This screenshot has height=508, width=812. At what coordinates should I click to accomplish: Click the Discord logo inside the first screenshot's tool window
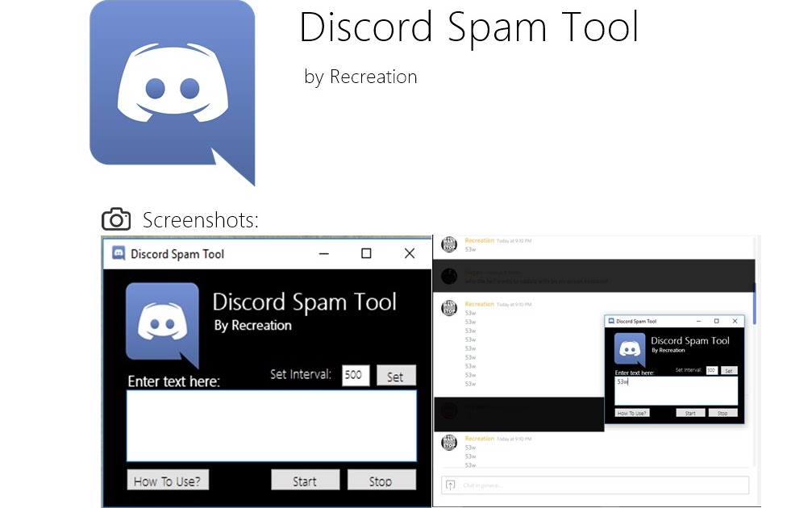coord(163,325)
